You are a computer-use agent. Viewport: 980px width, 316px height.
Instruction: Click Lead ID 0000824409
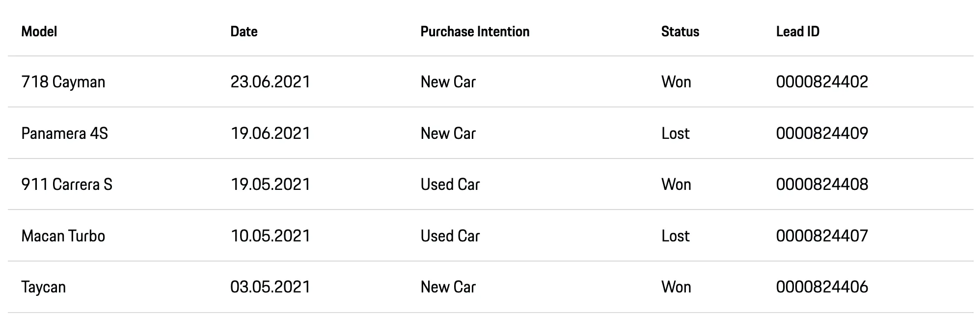(822, 133)
